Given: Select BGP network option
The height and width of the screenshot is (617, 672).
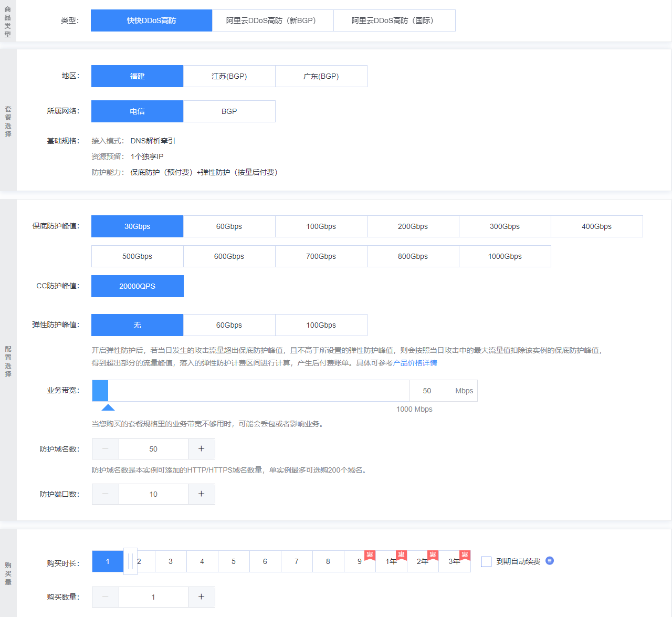Looking at the screenshot, I should point(229,111).
